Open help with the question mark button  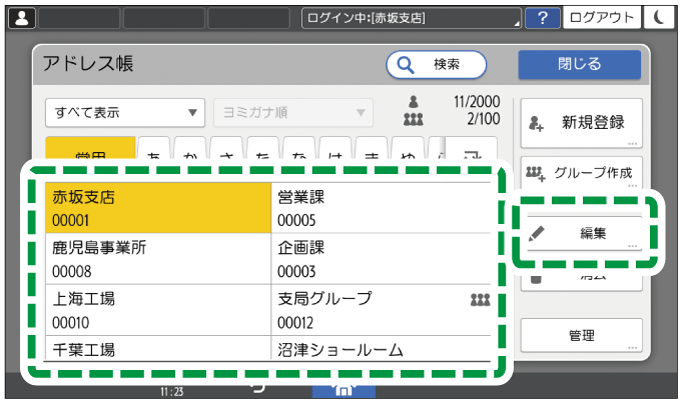[542, 18]
